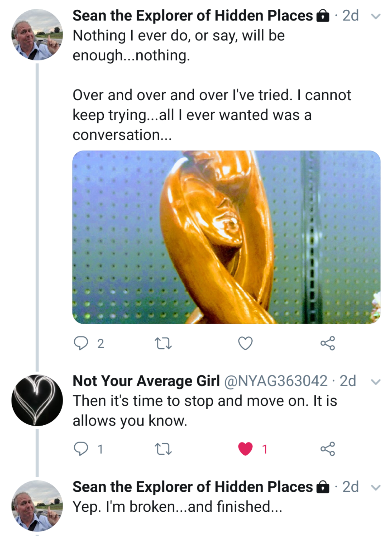Open the Not Your Average Girl profile name
This screenshot has height=536, width=392.
click(146, 381)
